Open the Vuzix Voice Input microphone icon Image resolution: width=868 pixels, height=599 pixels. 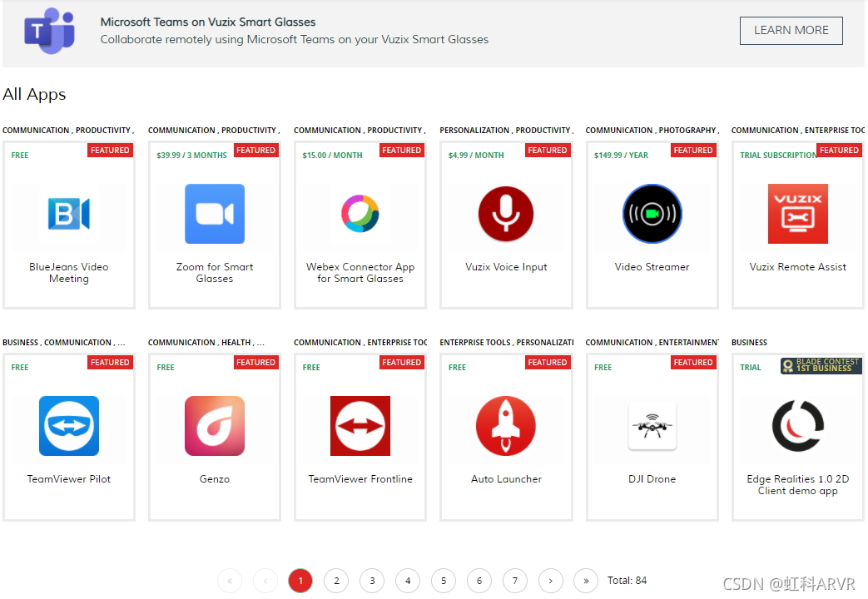[506, 214]
